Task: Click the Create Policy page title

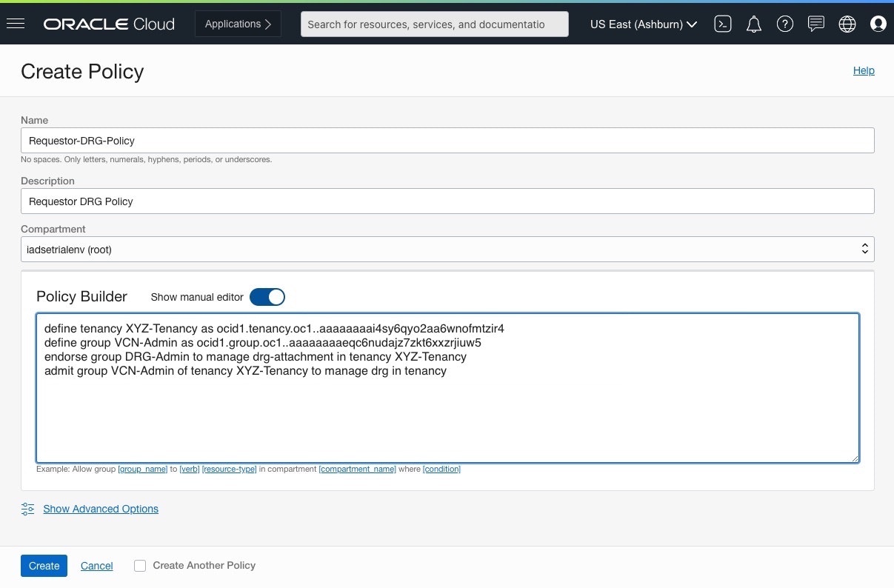Action: coord(82,71)
